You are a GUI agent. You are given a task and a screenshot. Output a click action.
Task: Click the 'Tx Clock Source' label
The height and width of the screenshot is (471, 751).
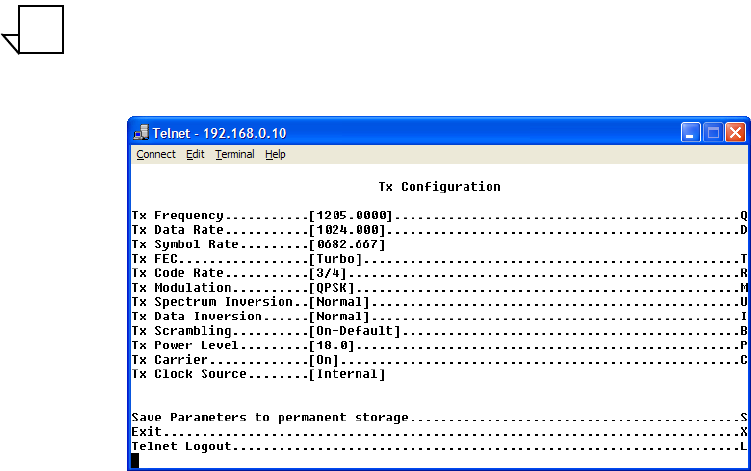(189, 374)
